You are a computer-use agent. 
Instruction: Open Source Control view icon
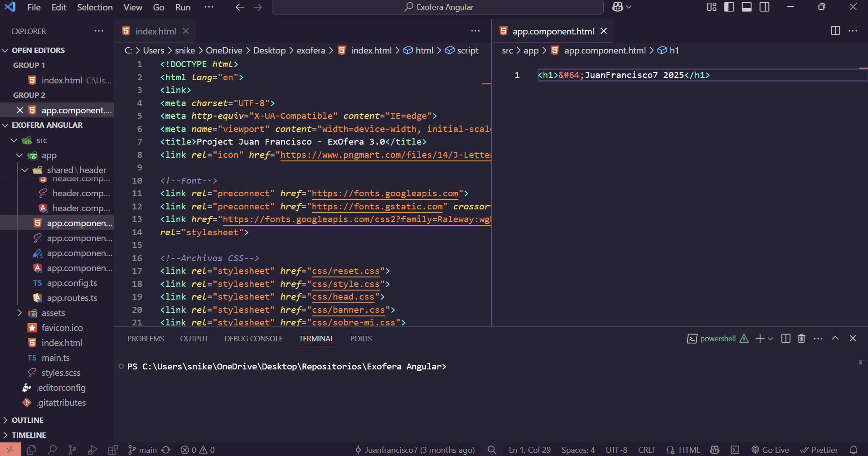coord(72,450)
